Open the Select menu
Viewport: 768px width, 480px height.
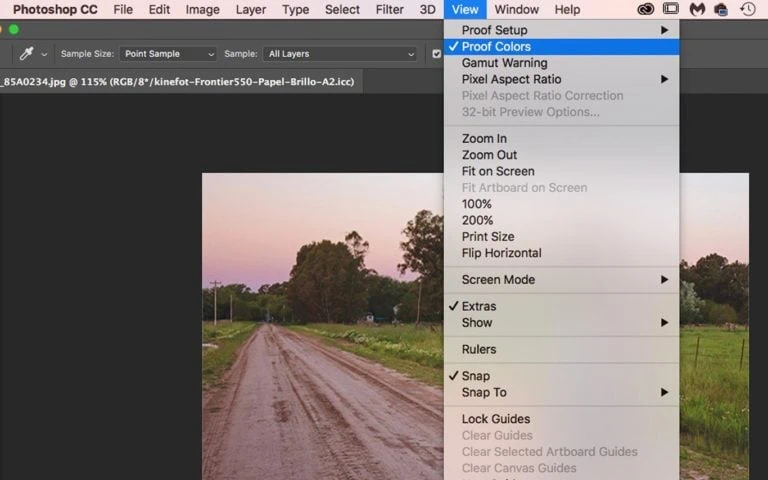(x=342, y=9)
